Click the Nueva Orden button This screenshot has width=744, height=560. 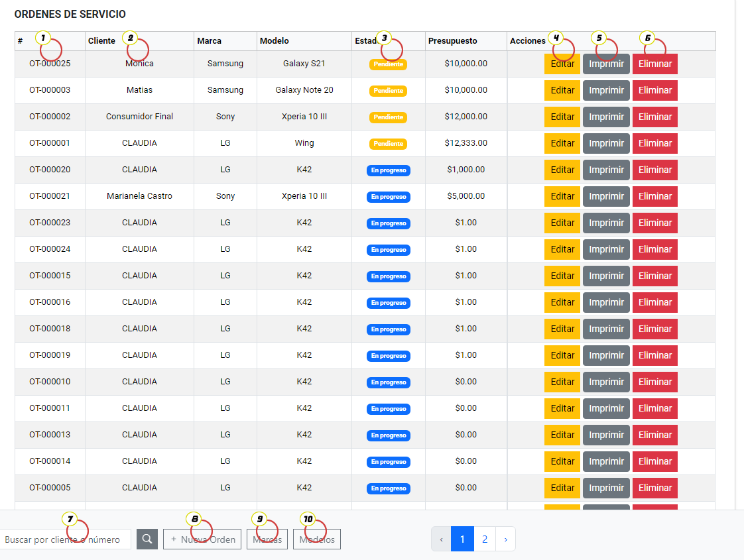point(202,539)
